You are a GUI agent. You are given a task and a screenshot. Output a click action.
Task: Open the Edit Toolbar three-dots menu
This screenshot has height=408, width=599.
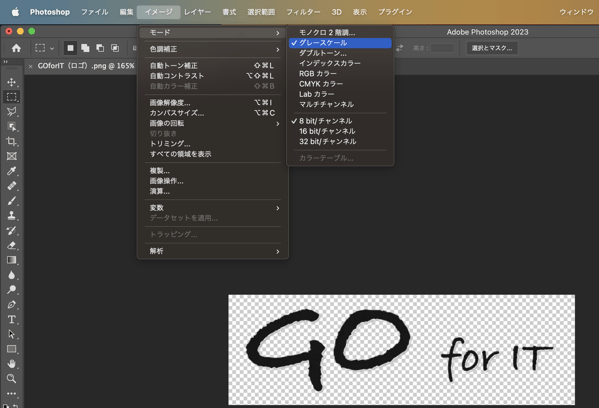11,393
